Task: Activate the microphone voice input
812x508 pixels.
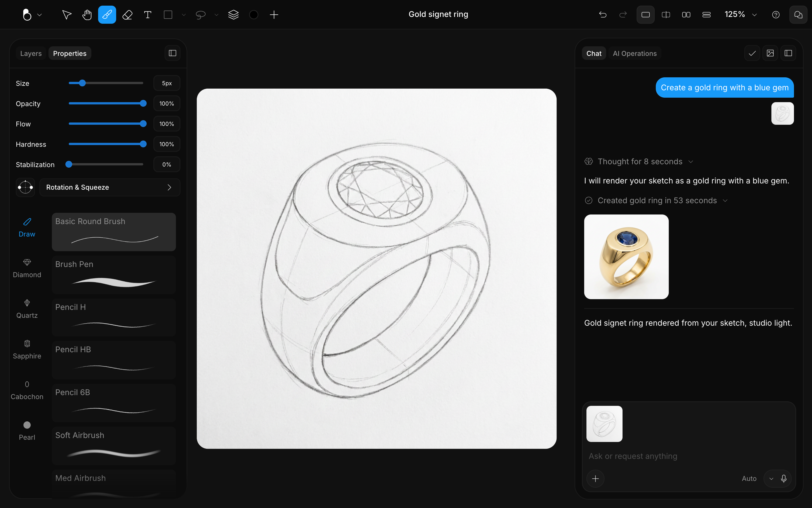Action: (x=784, y=478)
